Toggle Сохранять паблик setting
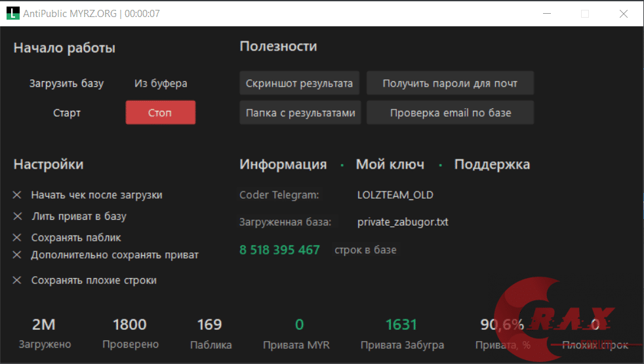This screenshot has height=364, width=644. point(67,237)
